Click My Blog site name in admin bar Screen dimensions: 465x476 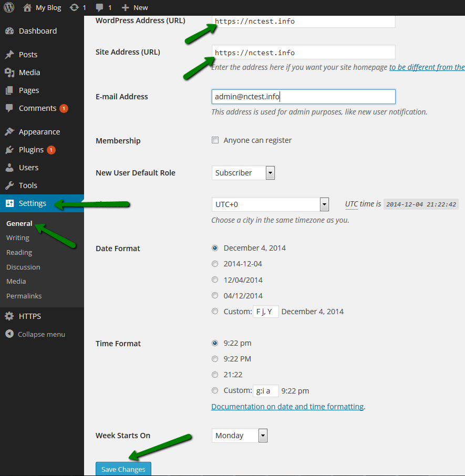[48, 7]
